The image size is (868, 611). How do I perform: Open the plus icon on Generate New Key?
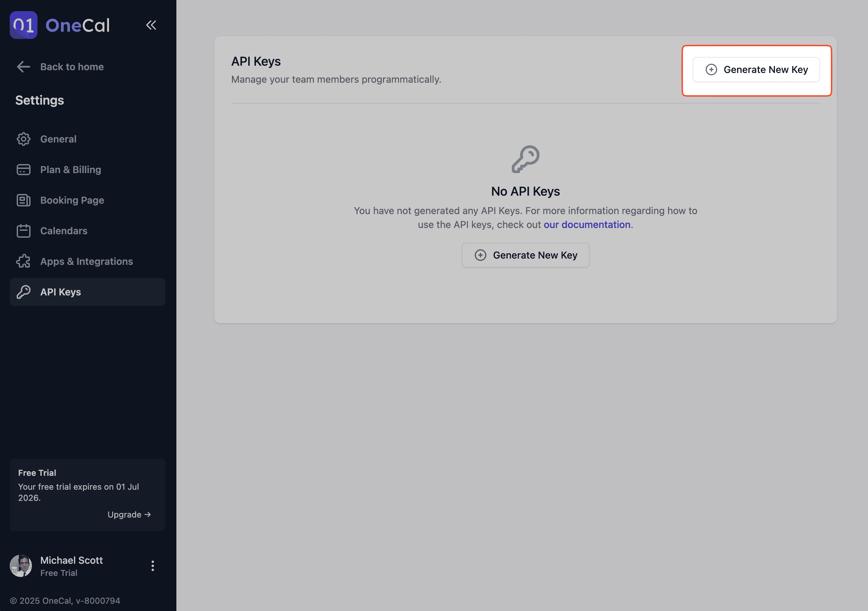(x=711, y=70)
